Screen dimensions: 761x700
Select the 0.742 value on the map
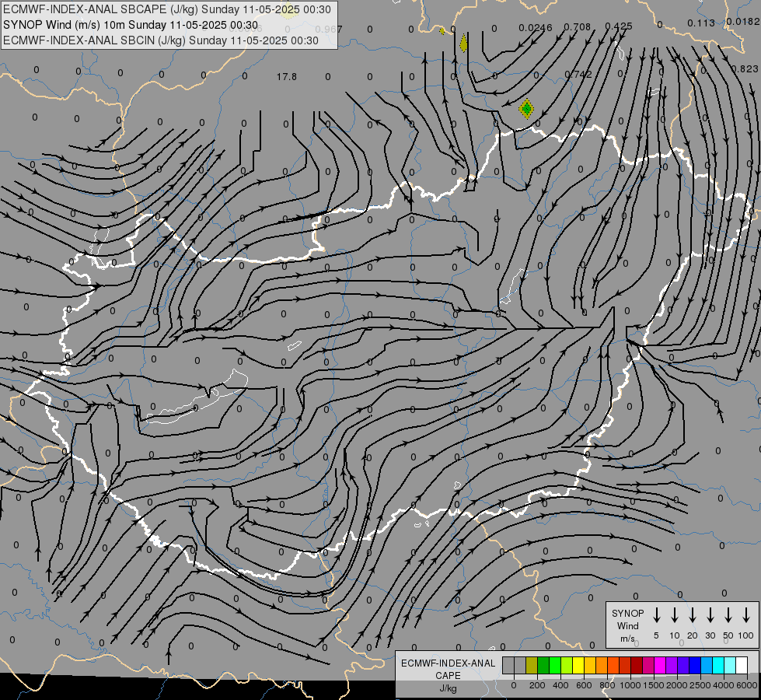(578, 75)
